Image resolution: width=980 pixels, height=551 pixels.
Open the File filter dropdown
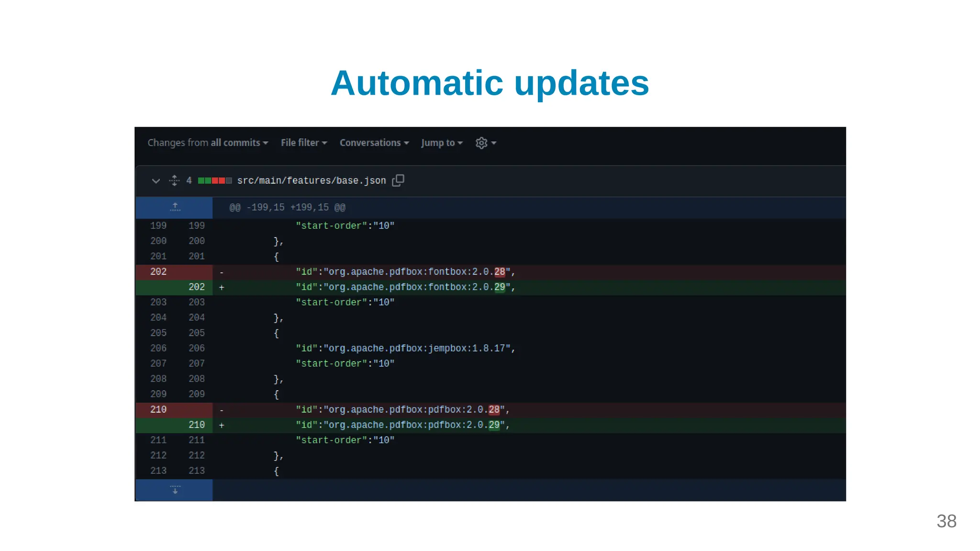(x=304, y=143)
